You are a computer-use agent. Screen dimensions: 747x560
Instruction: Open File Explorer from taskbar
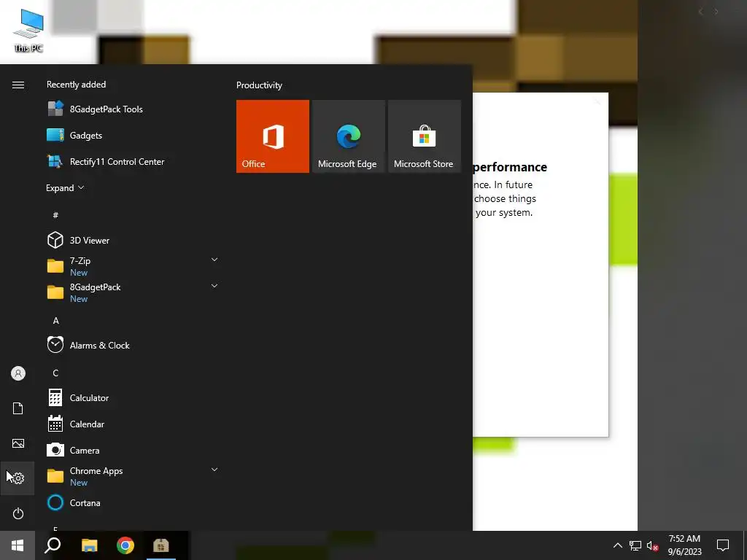pos(89,545)
